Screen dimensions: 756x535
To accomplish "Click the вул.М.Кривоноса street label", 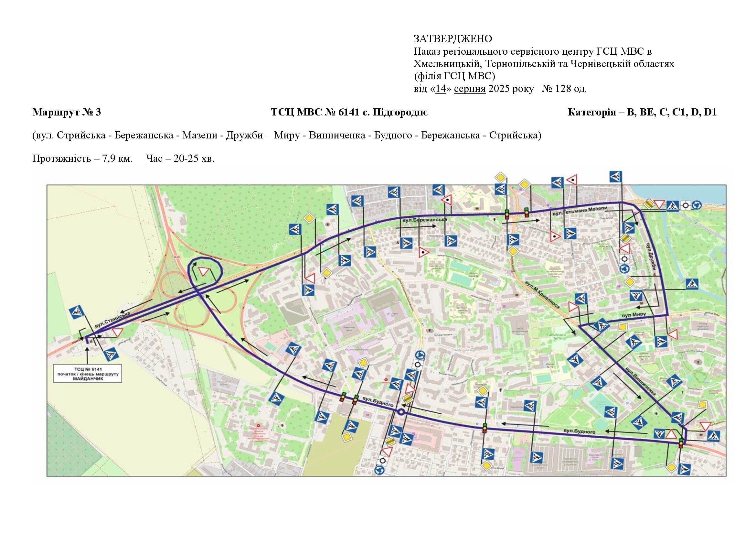I will pos(542,296).
